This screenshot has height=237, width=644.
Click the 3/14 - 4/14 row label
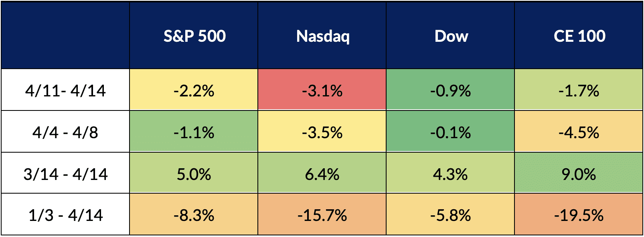[65, 174]
